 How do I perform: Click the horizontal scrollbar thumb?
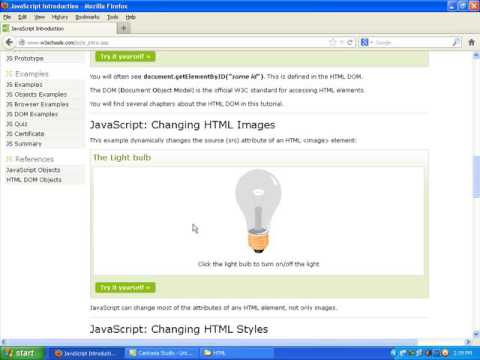tap(212, 342)
